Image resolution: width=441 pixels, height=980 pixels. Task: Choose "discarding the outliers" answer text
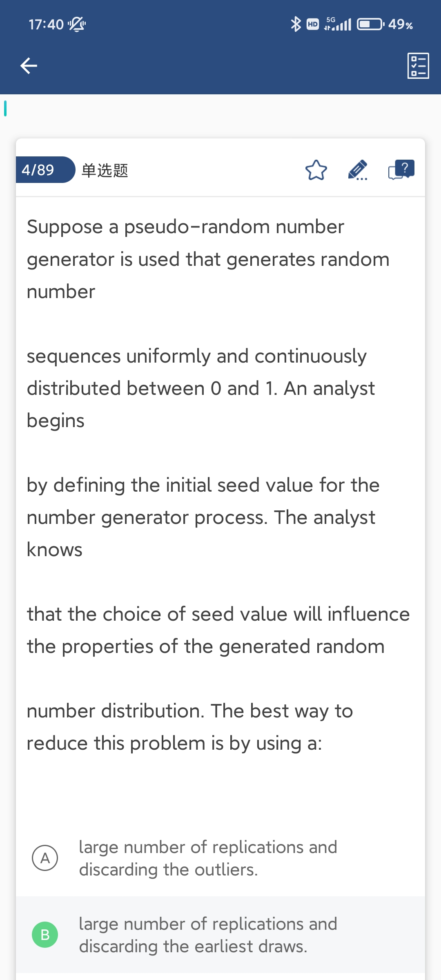(208, 858)
